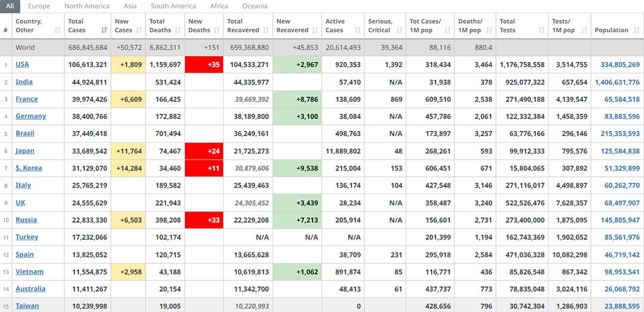Select the North America tab

pos(87,6)
